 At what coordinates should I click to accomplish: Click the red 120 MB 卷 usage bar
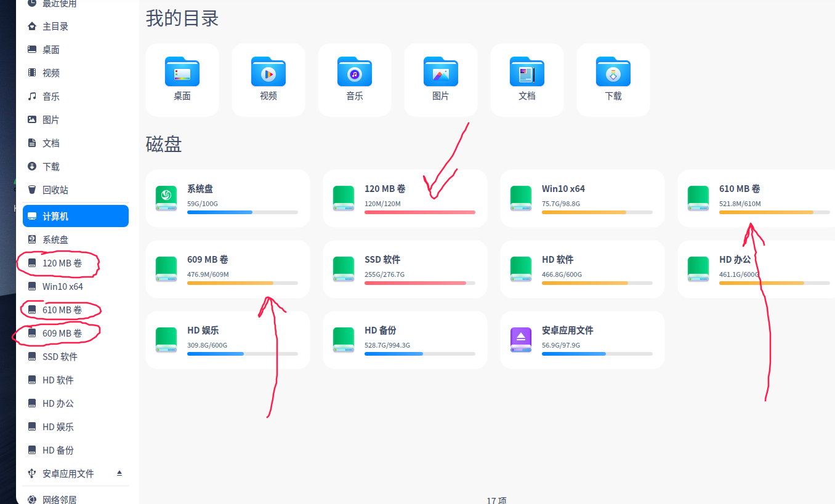click(x=420, y=212)
